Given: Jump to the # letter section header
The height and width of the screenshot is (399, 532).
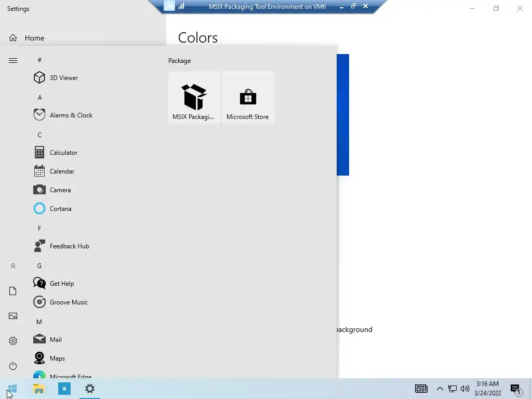Looking at the screenshot, I should (x=39, y=60).
